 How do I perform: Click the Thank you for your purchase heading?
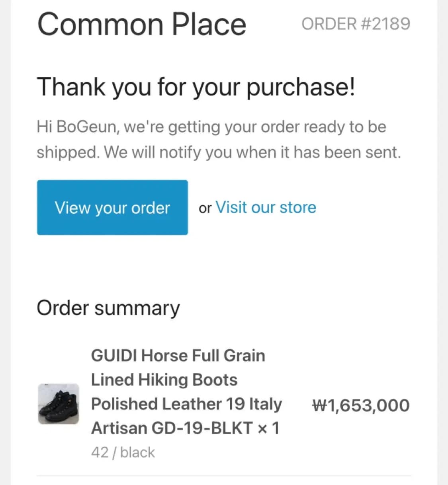pyautogui.click(x=196, y=87)
